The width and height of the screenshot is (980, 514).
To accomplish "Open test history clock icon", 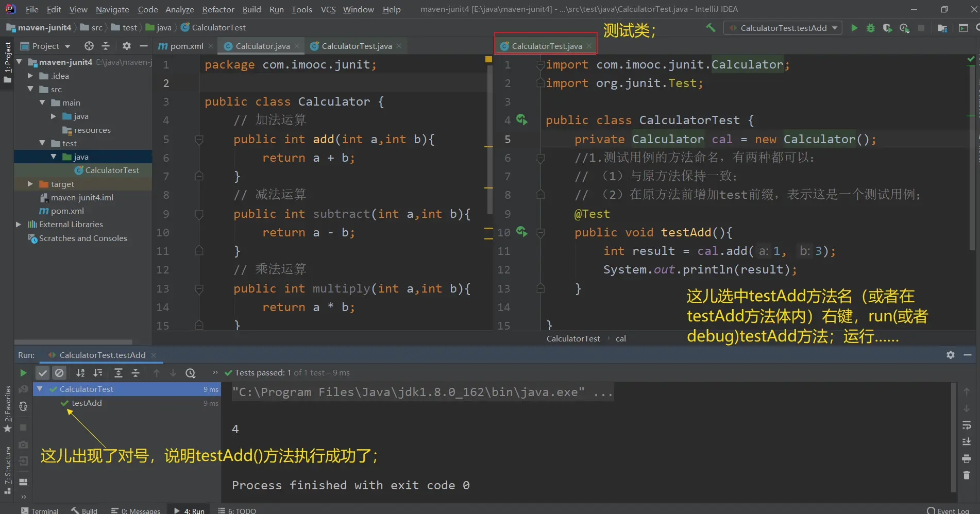I will 191,373.
